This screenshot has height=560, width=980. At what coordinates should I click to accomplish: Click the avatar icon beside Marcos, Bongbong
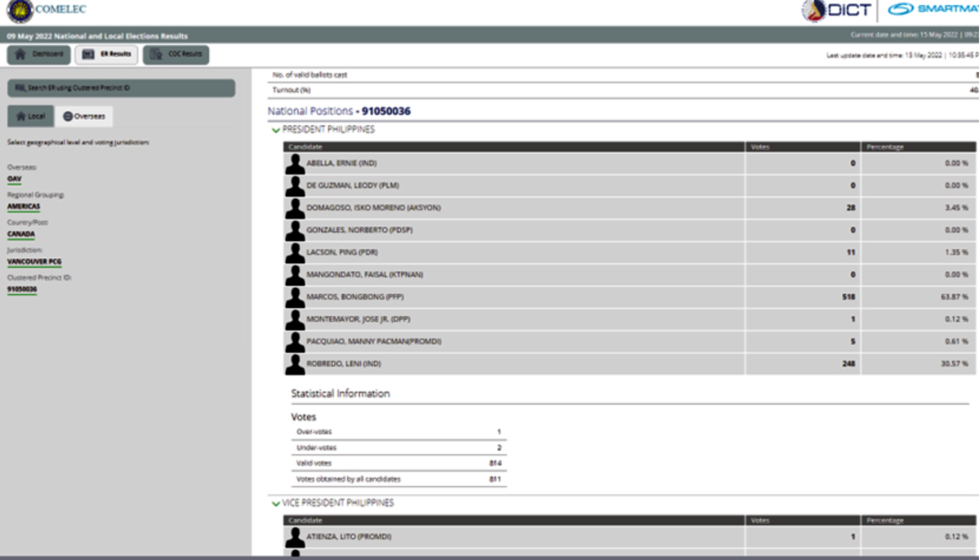click(x=295, y=297)
